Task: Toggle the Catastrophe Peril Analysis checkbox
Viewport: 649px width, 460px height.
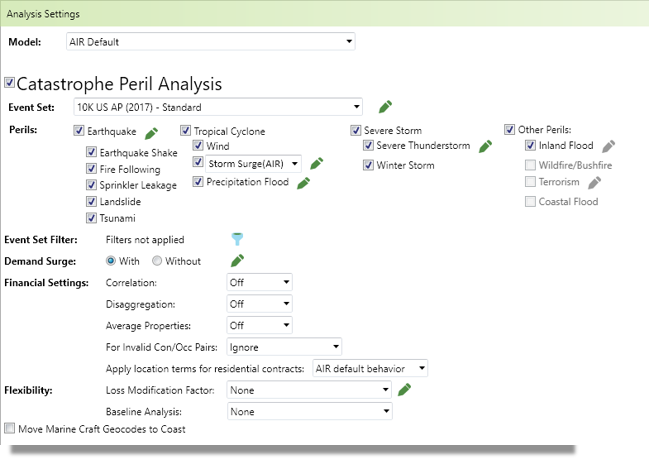Action: pos(10,82)
